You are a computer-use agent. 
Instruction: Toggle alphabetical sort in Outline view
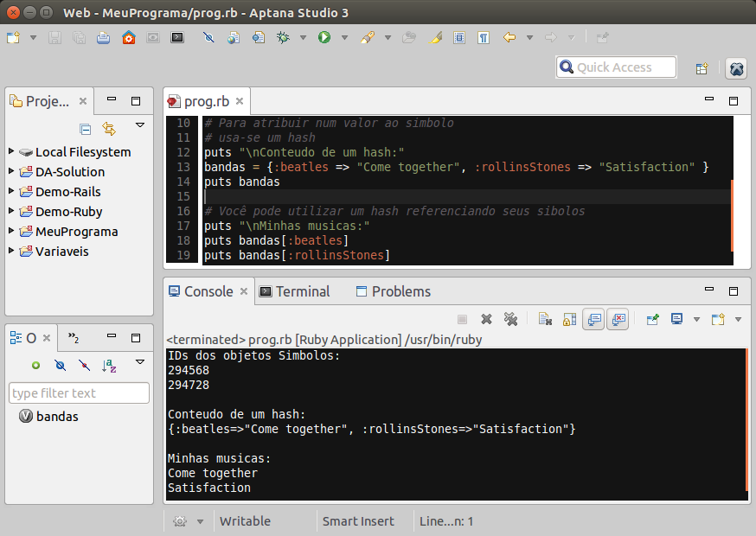point(109,366)
